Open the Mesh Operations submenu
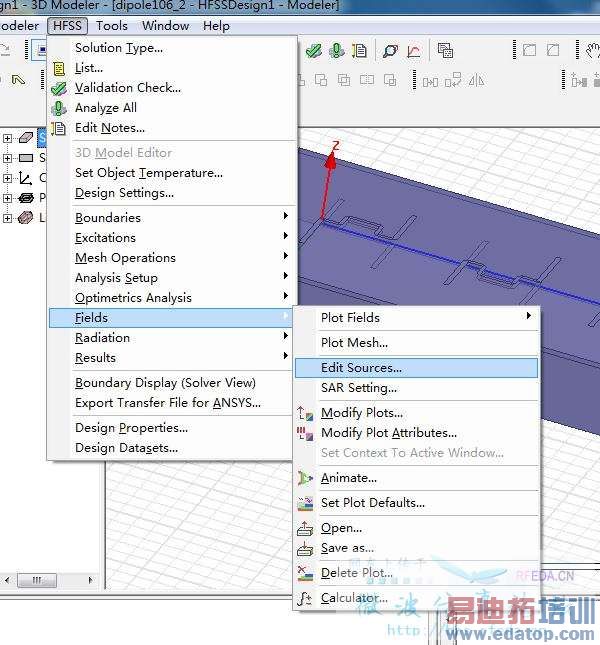Image resolution: width=600 pixels, height=645 pixels. [x=171, y=258]
